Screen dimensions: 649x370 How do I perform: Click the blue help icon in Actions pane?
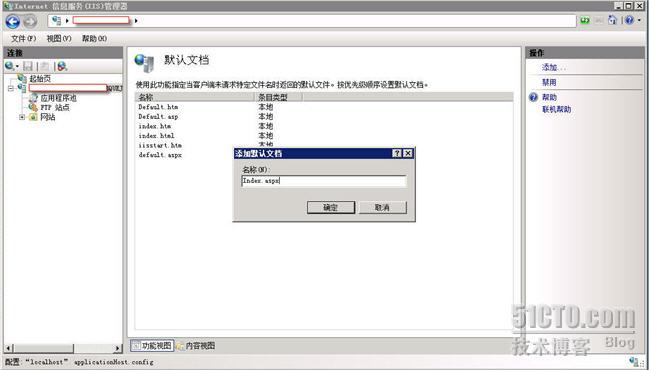click(534, 97)
